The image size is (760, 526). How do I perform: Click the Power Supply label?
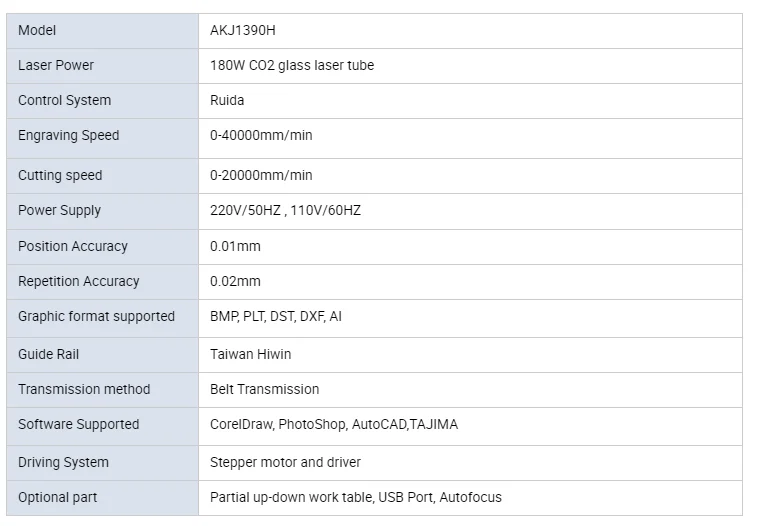[x=59, y=210]
